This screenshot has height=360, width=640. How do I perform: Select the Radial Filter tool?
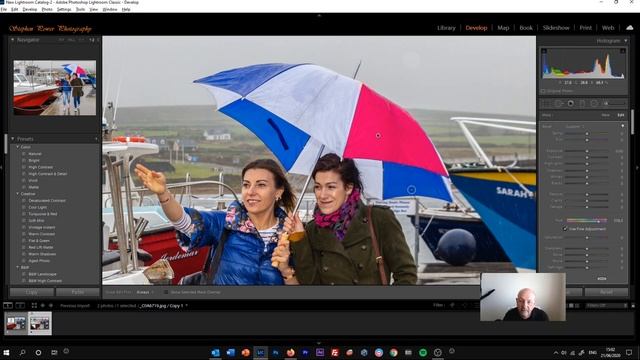(594, 104)
